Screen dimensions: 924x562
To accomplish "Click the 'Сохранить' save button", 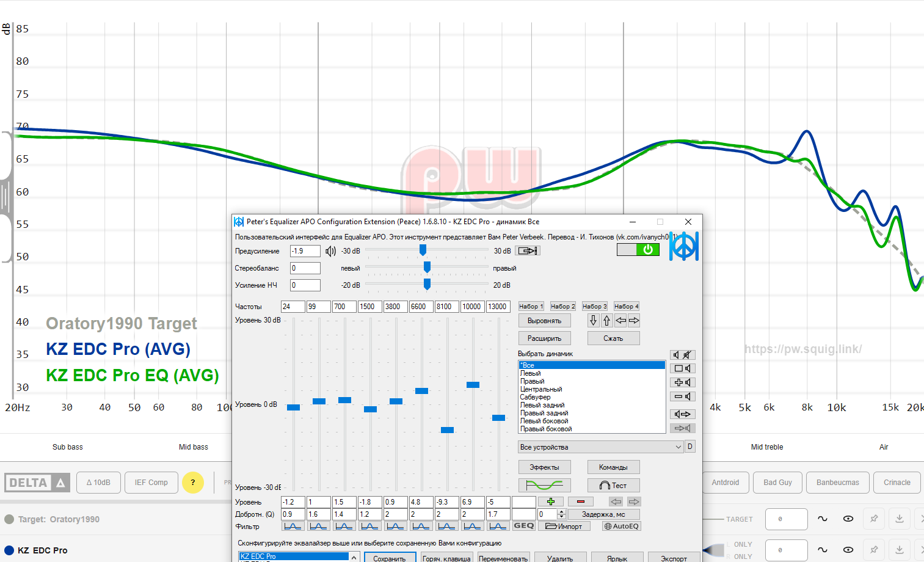I will point(390,559).
